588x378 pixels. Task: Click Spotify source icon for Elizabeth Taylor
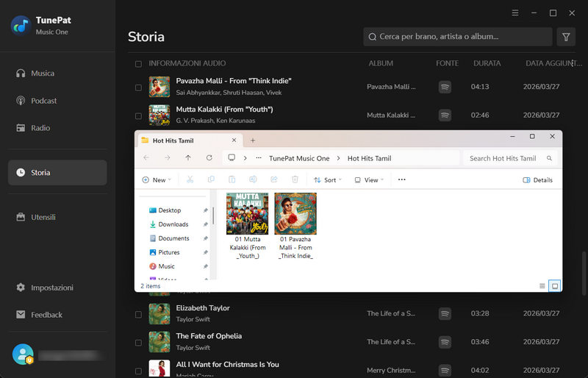coord(445,313)
